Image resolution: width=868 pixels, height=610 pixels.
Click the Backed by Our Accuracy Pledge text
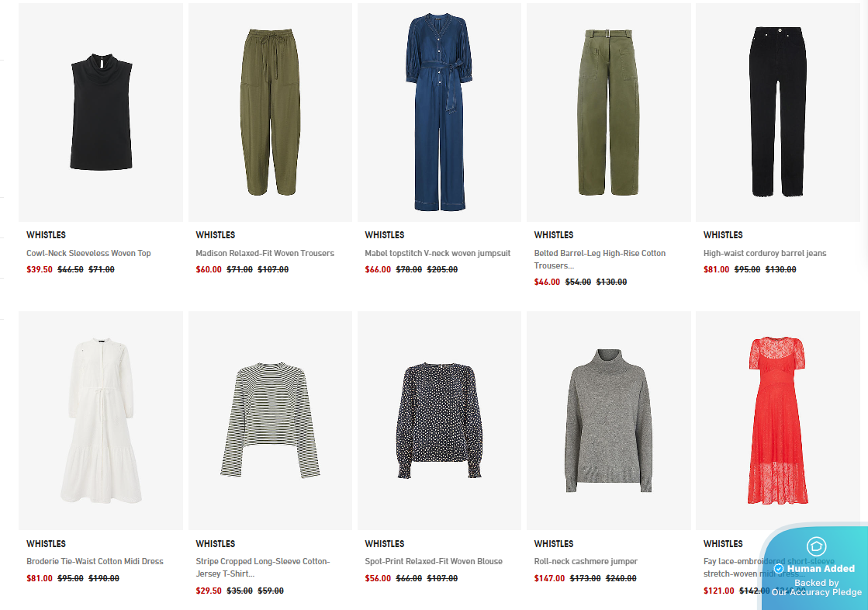click(x=817, y=587)
